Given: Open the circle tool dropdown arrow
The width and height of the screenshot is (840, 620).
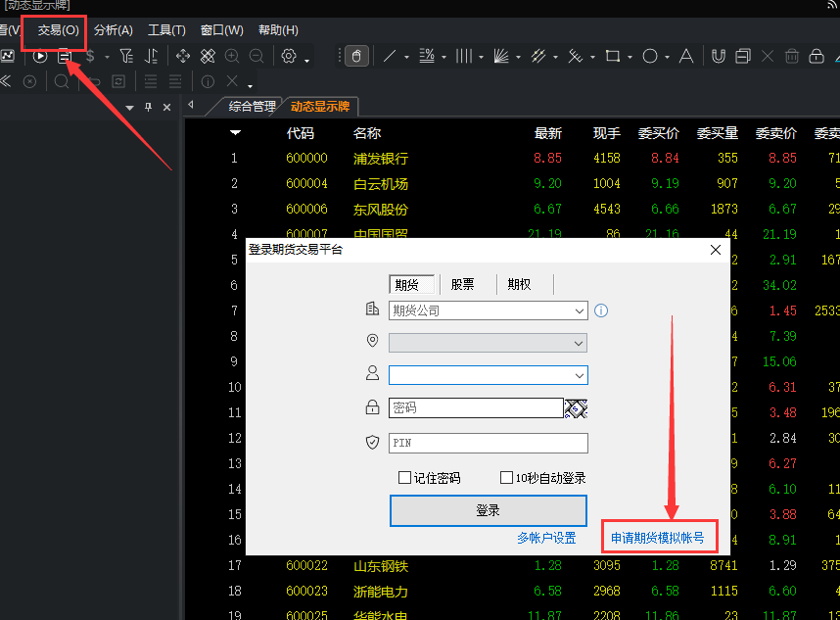Looking at the screenshot, I should coord(667,57).
